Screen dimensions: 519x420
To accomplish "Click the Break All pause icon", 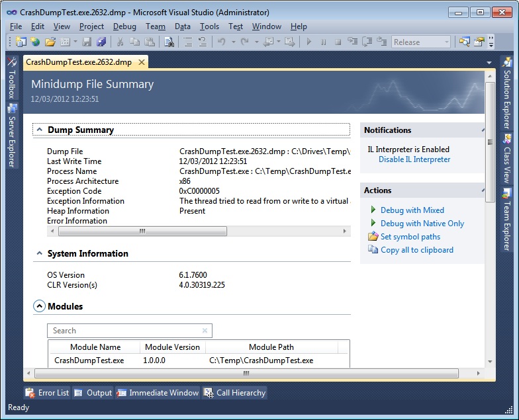I will click(x=323, y=42).
